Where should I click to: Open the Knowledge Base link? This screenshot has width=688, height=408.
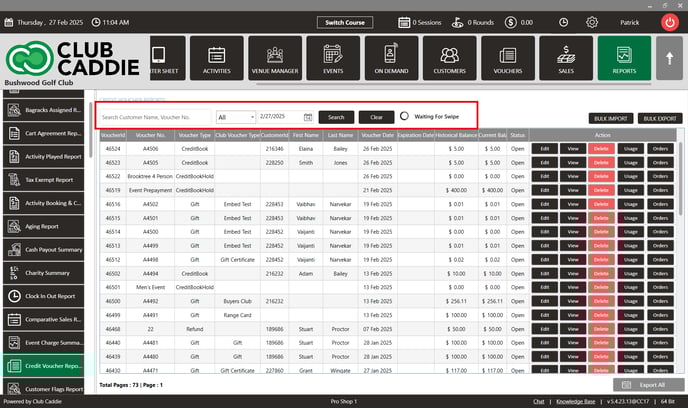pos(576,401)
